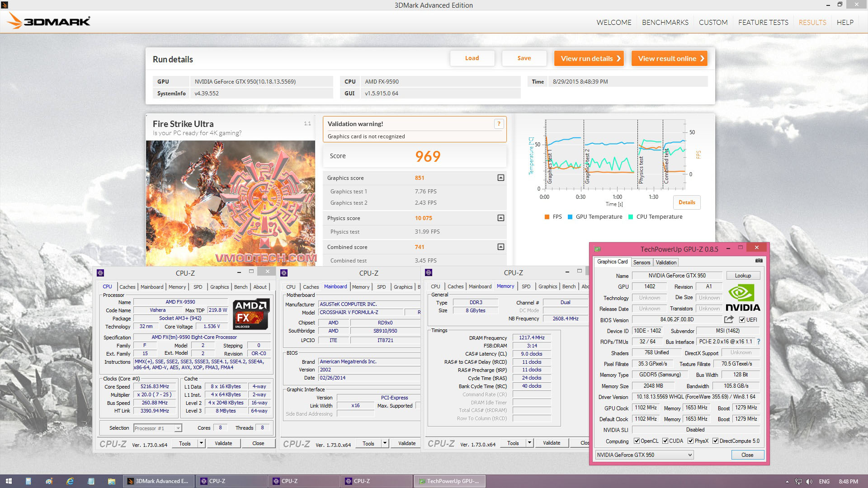The image size is (868, 488).
Task: Open Internet Explorer from the taskbar
Action: (70, 481)
